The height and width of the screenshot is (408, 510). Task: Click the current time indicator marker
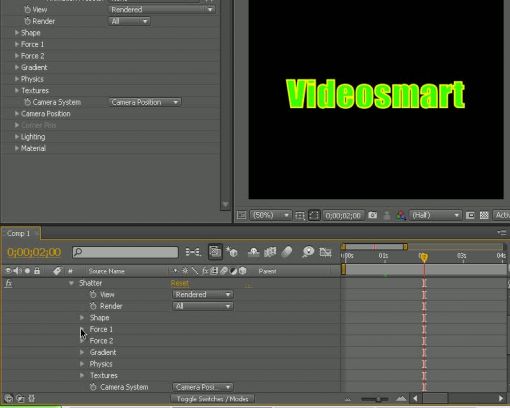[x=423, y=257]
